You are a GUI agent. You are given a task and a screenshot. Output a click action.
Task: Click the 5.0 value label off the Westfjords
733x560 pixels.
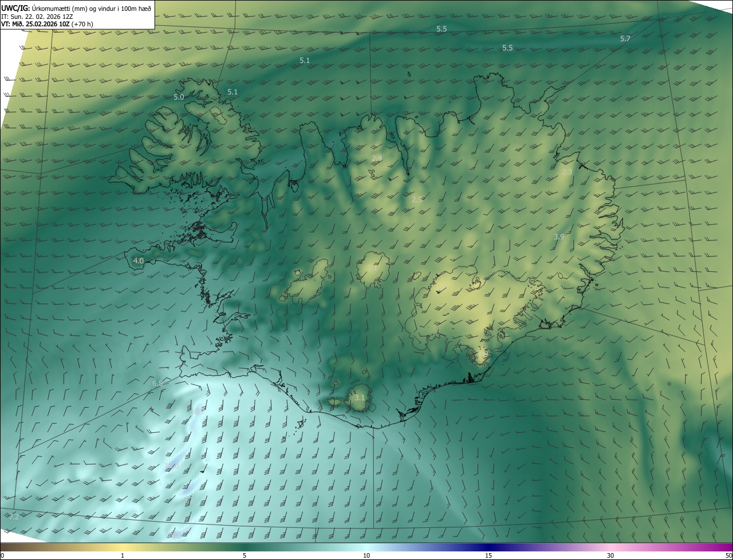(x=179, y=97)
